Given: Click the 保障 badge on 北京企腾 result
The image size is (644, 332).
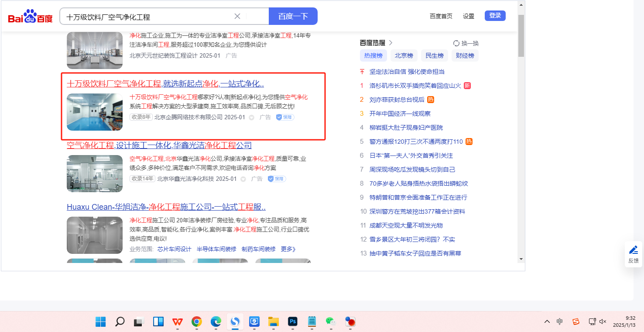Looking at the screenshot, I should tap(285, 117).
